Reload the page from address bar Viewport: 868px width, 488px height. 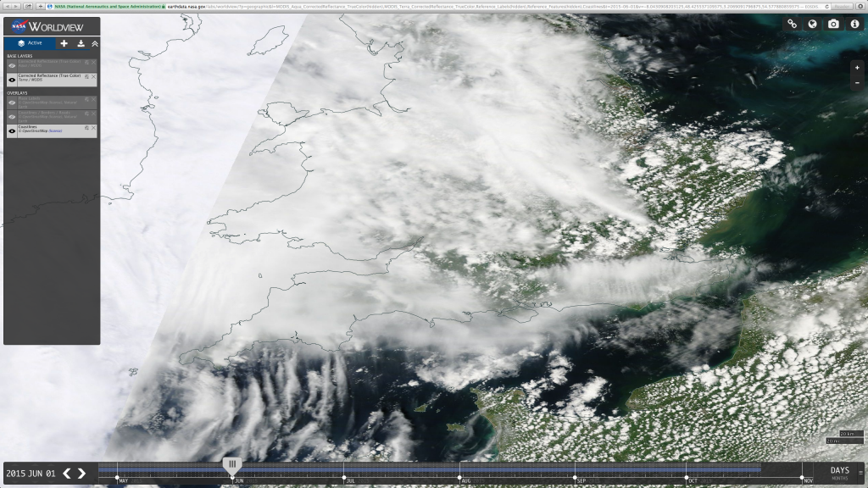coord(827,7)
